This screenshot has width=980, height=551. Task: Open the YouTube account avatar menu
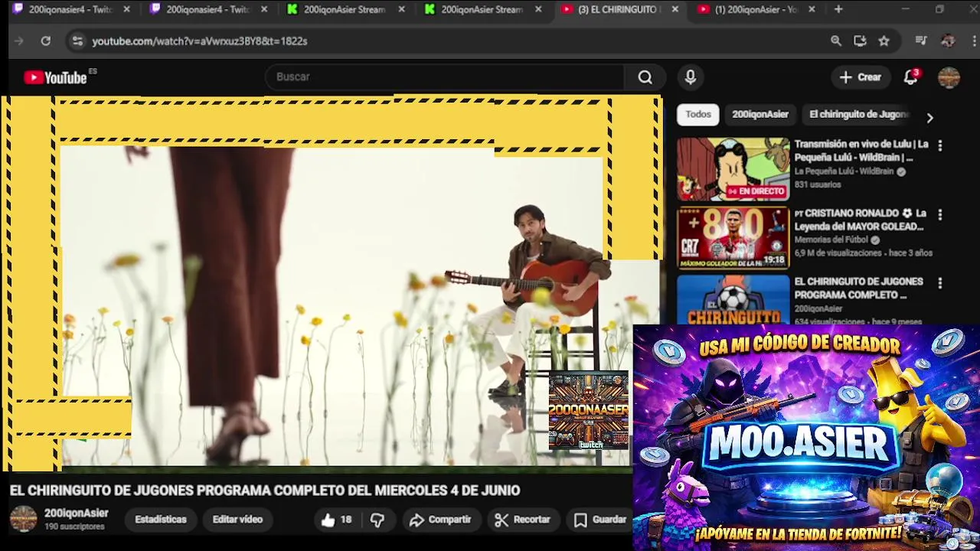(x=949, y=77)
